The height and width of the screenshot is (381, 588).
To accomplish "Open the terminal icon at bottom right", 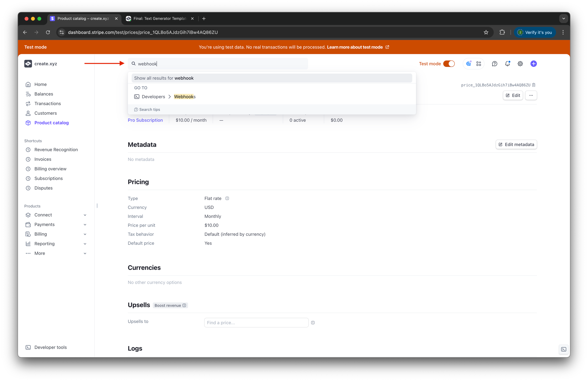I will tap(563, 349).
